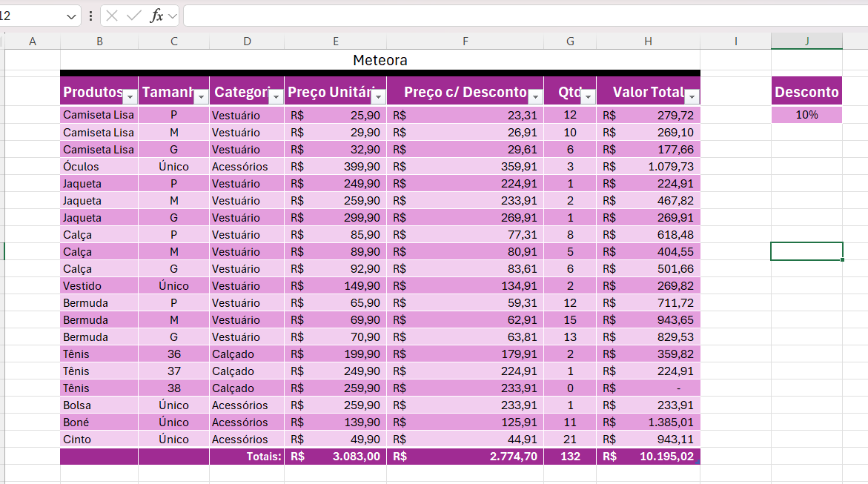The height and width of the screenshot is (484, 868).
Task: Click the Cancel X icon in formula bar
Action: [112, 16]
